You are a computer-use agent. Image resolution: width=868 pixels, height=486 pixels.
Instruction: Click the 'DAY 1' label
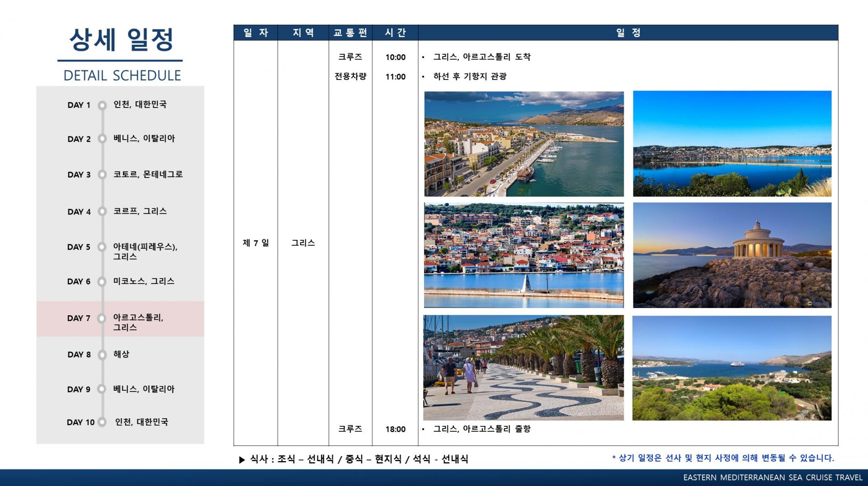pos(79,105)
